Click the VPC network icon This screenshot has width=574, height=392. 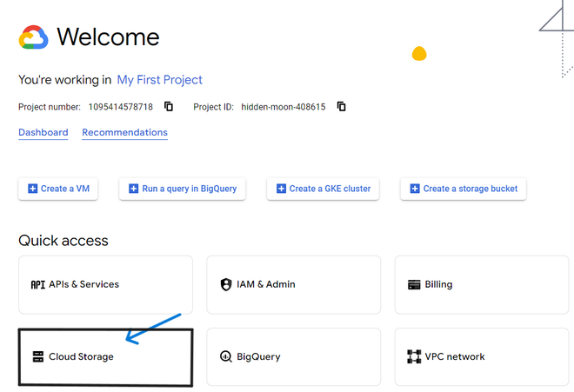(x=414, y=356)
